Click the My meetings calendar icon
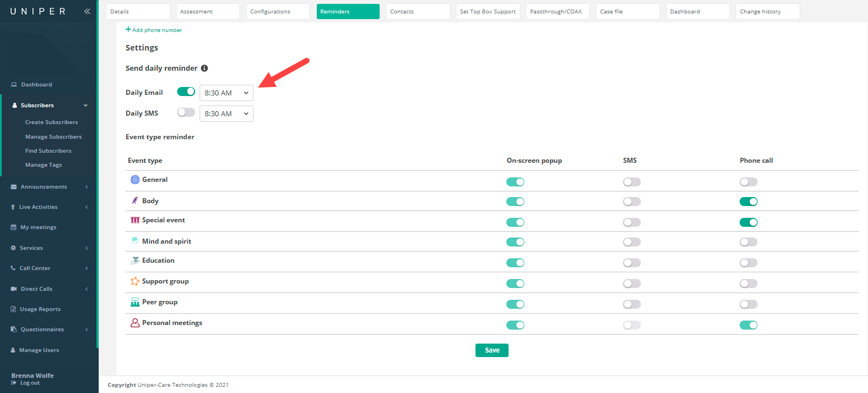 (x=14, y=227)
